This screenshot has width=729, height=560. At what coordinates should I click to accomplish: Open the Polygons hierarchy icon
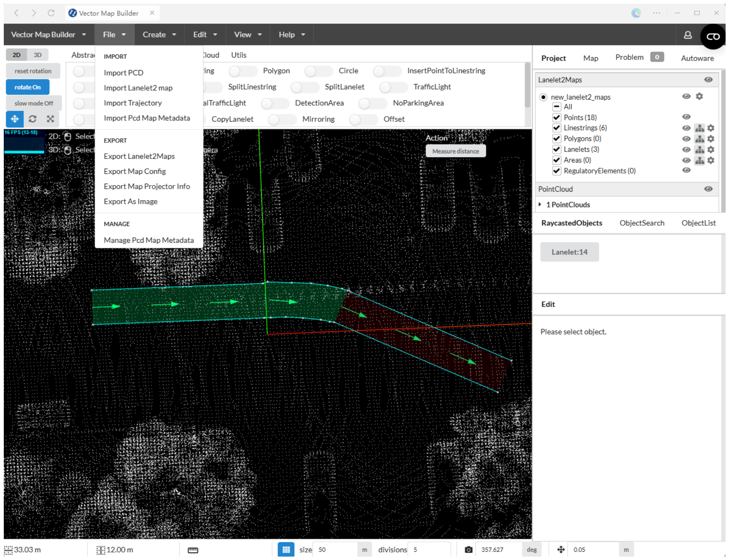(x=700, y=139)
